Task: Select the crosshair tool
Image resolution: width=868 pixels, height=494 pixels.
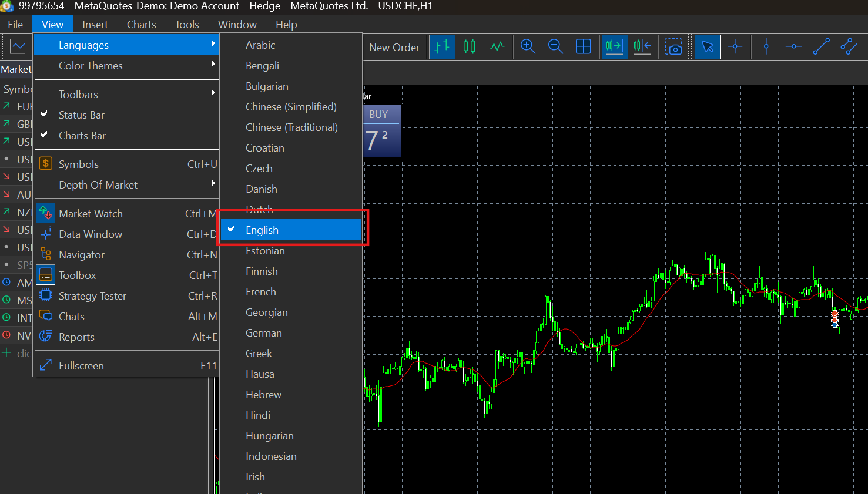Action: point(735,46)
